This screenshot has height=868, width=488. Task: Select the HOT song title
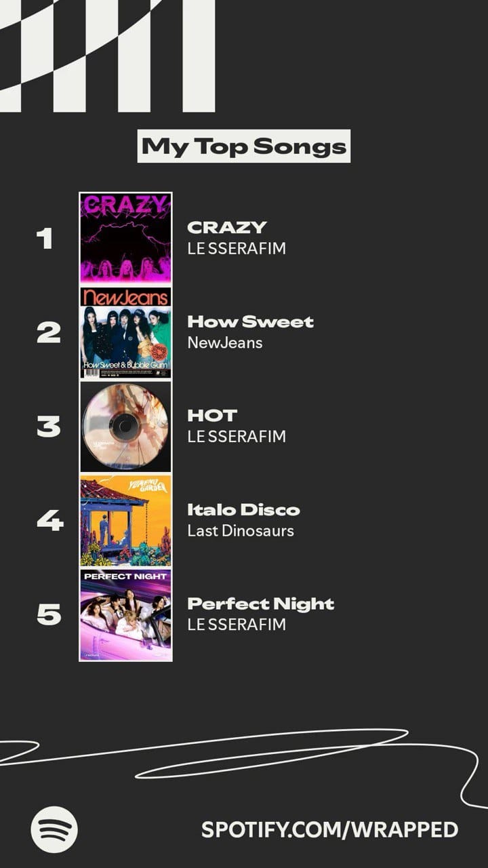coord(212,415)
